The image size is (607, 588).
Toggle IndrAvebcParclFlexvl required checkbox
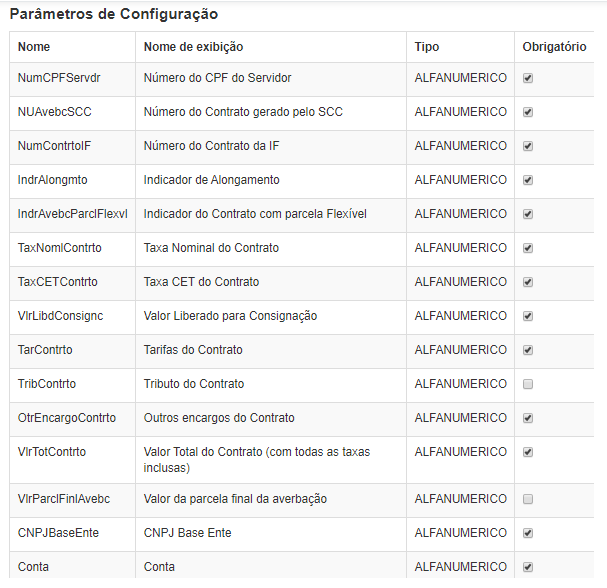pyautogui.click(x=528, y=214)
